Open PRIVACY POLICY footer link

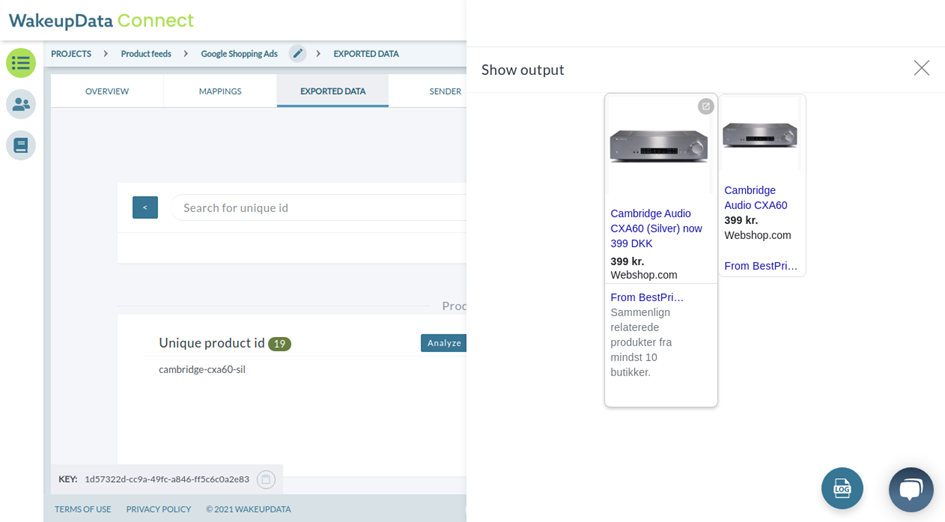159,509
